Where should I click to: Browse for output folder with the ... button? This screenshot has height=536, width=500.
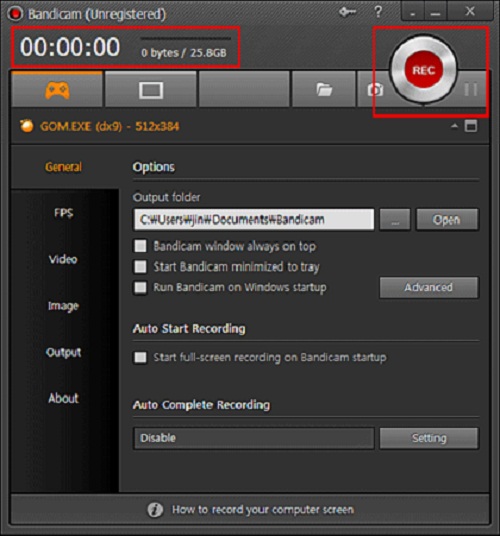pos(395,219)
